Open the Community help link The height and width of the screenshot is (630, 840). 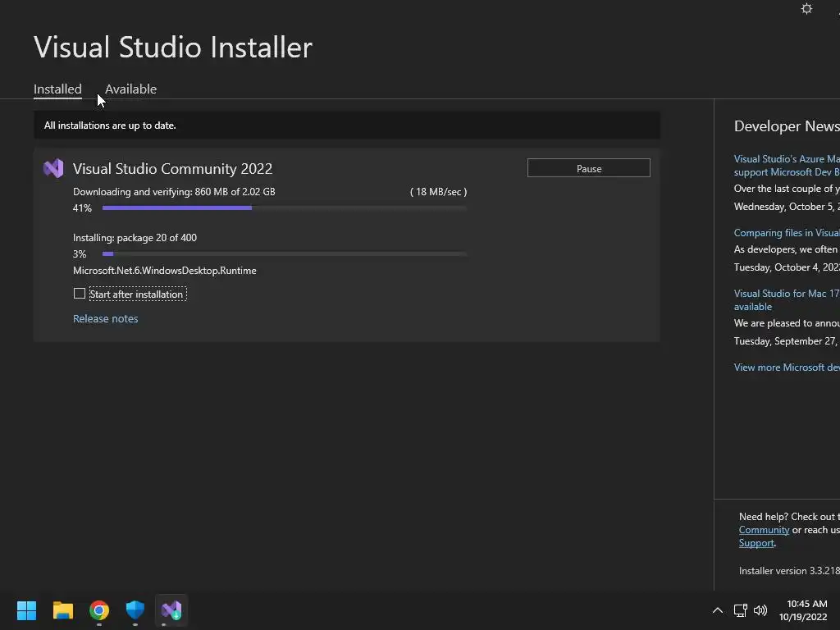point(764,530)
